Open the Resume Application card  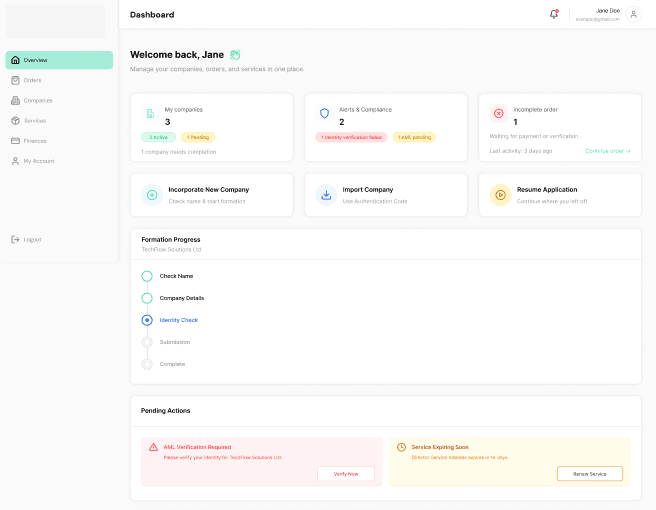560,195
